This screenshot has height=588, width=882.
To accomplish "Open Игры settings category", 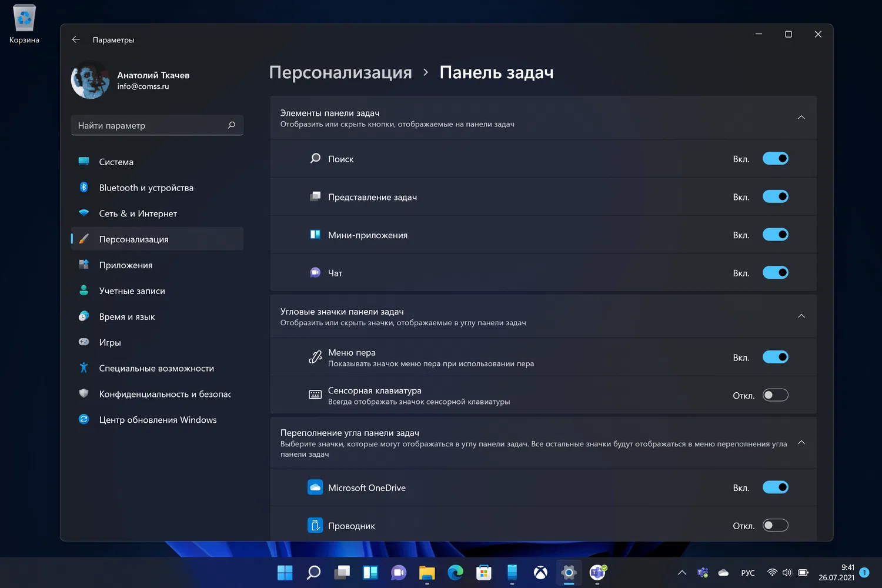I will tap(157, 342).
